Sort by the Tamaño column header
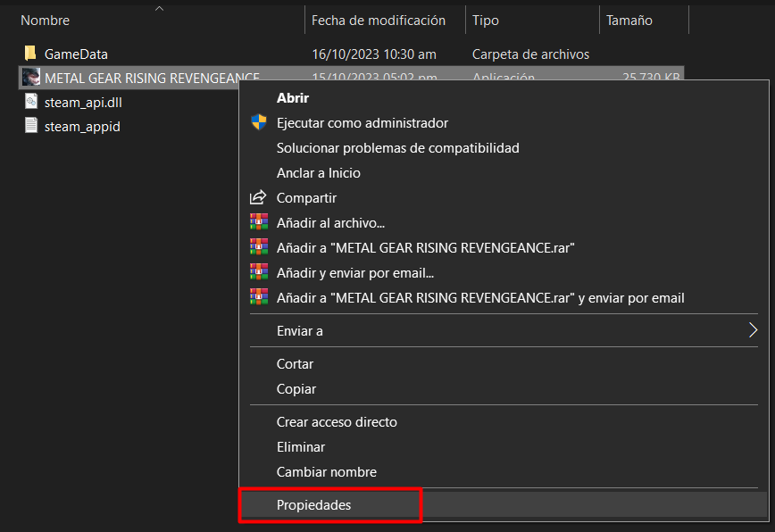The height and width of the screenshot is (532, 775). click(x=629, y=20)
